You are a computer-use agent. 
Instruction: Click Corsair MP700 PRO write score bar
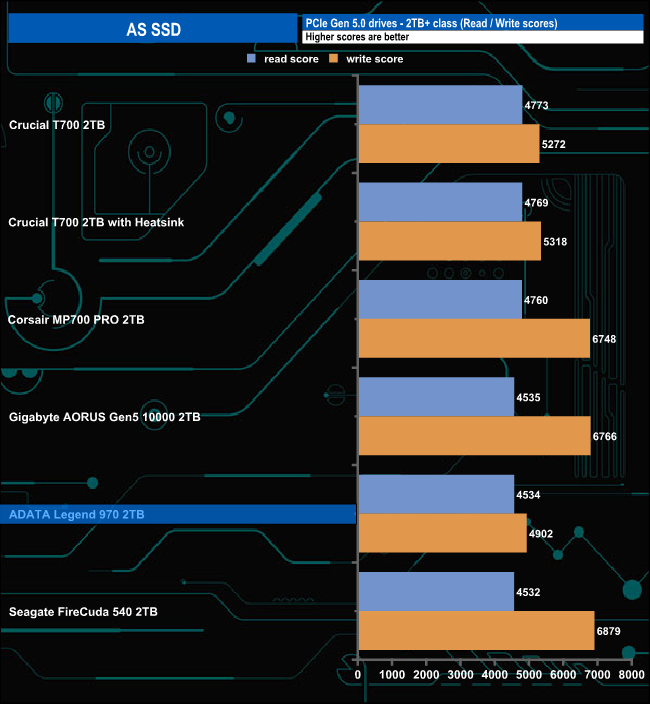click(x=474, y=339)
